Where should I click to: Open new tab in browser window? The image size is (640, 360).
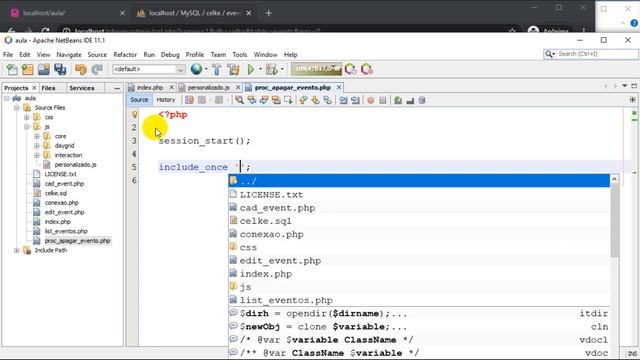pos(269,13)
